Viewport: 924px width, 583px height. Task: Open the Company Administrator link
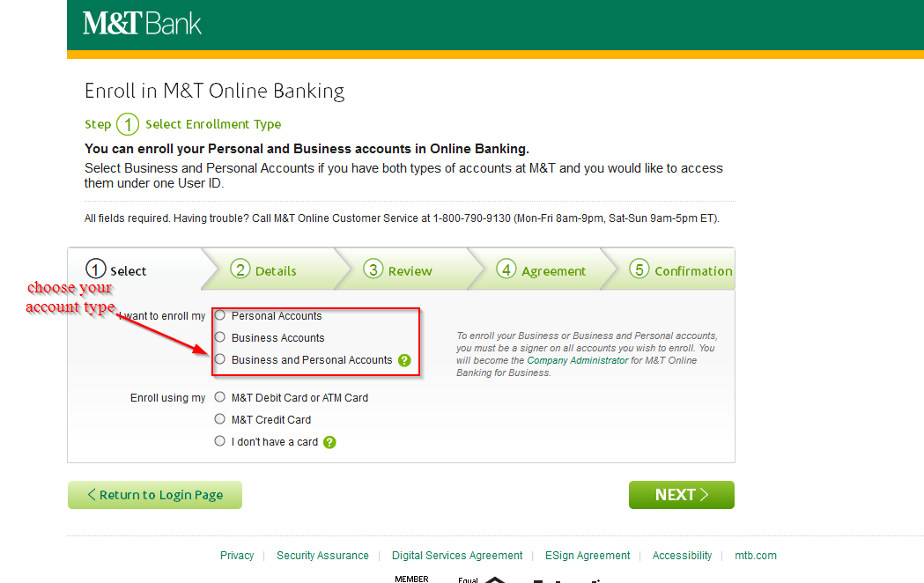[x=578, y=360]
